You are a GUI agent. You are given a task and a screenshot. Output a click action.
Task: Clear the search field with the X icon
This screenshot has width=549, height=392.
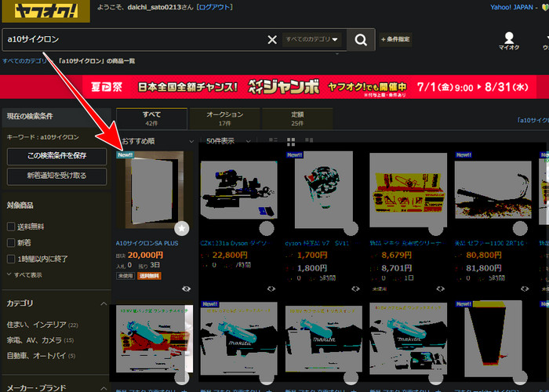[272, 39]
